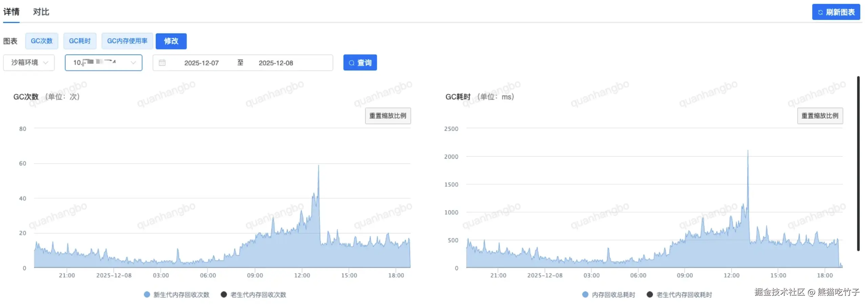The height and width of the screenshot is (305, 868).
Task: Select the start date 2025-12-07 field
Action: [x=202, y=63]
